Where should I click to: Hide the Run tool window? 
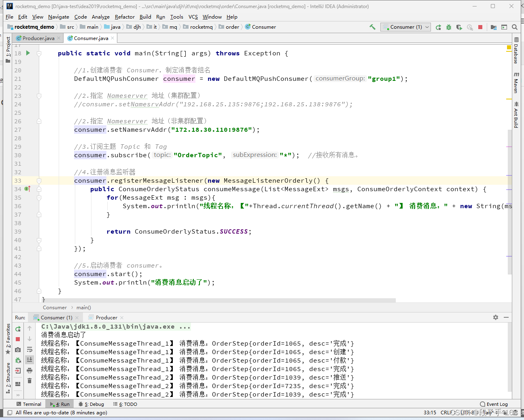coord(506,317)
